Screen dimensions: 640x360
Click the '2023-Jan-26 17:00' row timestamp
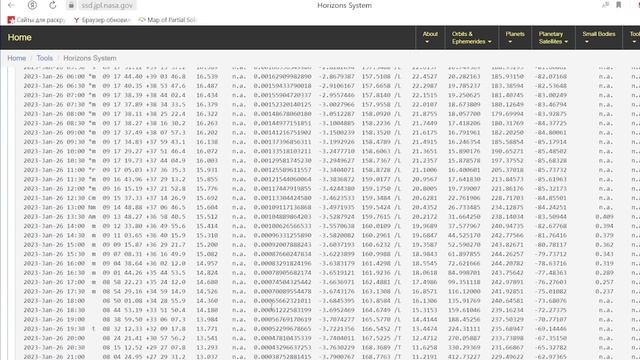click(54, 282)
